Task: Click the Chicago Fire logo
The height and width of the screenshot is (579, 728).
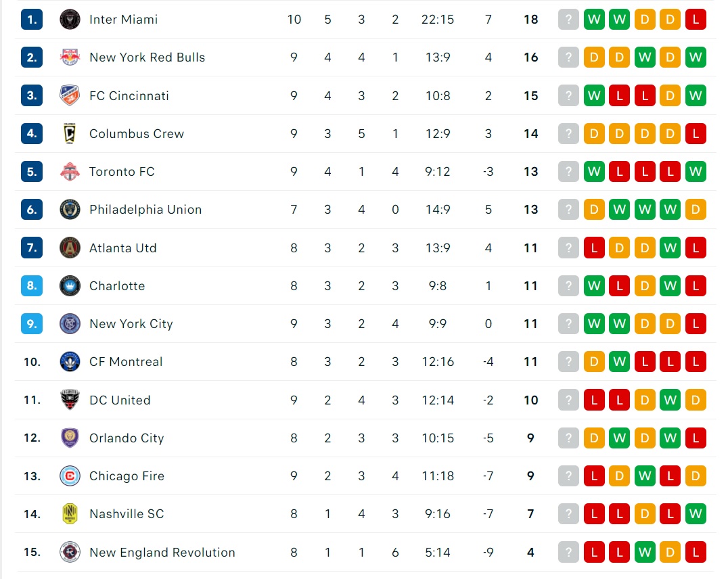Action: pos(70,476)
